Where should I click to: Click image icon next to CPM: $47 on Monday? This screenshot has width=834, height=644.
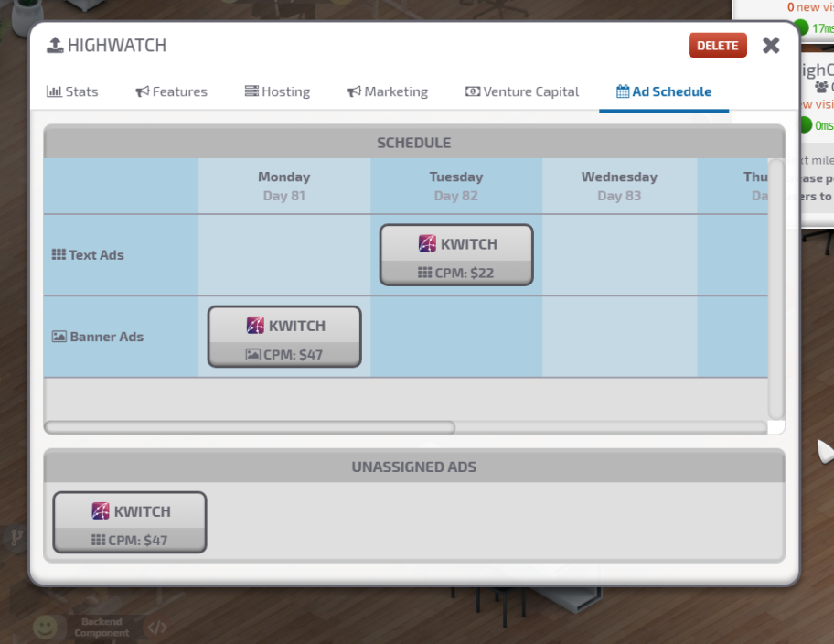[253, 354]
